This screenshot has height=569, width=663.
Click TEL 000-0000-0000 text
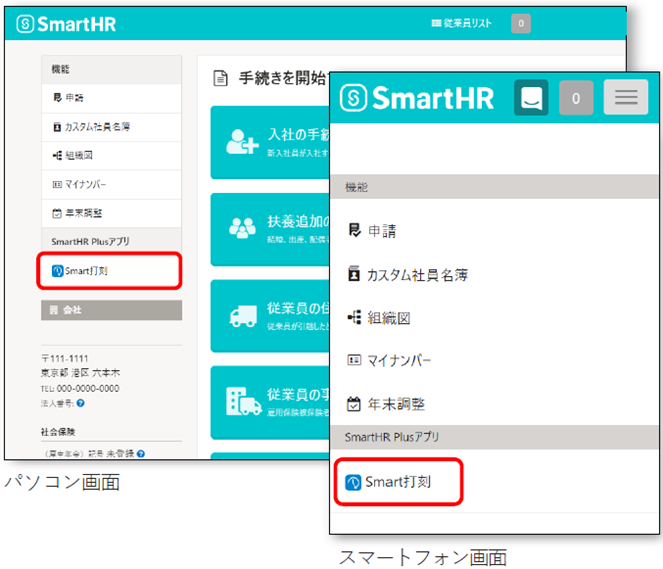click(x=80, y=388)
